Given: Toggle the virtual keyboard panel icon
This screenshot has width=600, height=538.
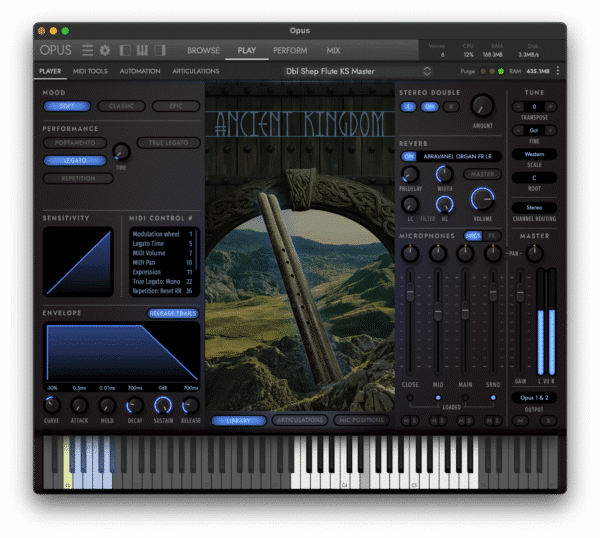Looking at the screenshot, I should point(142,50).
